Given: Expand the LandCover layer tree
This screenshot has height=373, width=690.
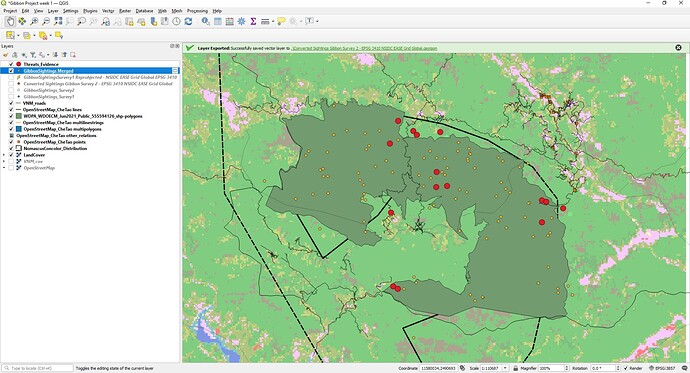Looking at the screenshot, I should click(x=4, y=155).
